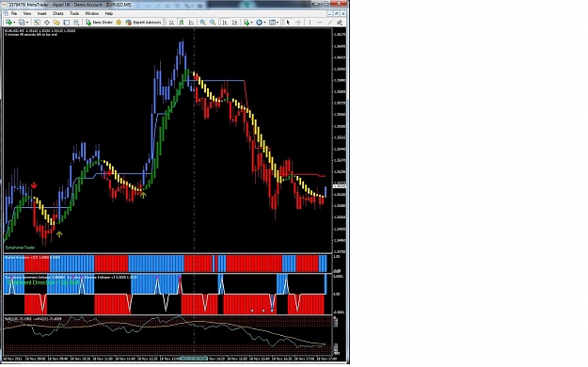588x367 pixels.
Task: Open the Periods clock icon
Action: [259, 23]
